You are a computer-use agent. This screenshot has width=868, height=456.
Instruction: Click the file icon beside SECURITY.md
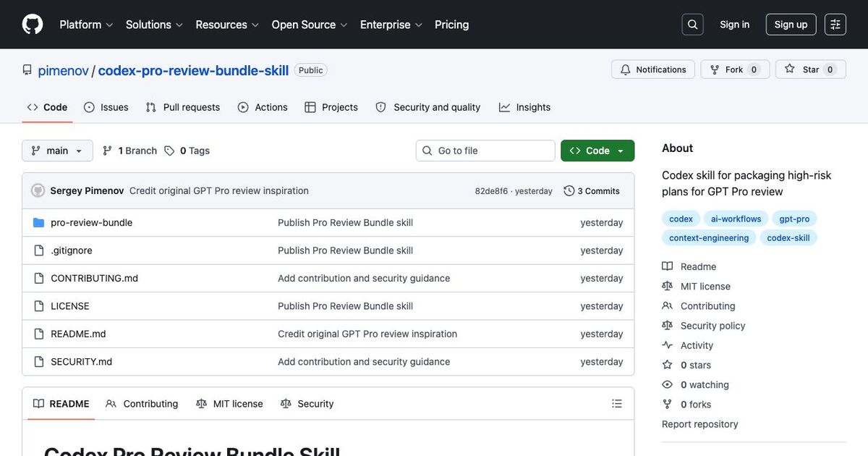[39, 362]
